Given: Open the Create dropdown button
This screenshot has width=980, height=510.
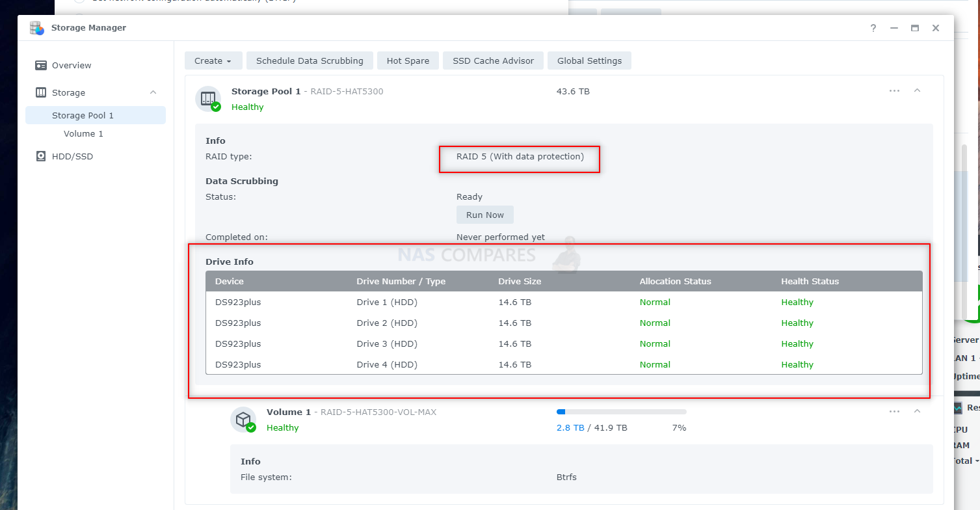Looking at the screenshot, I should 213,60.
